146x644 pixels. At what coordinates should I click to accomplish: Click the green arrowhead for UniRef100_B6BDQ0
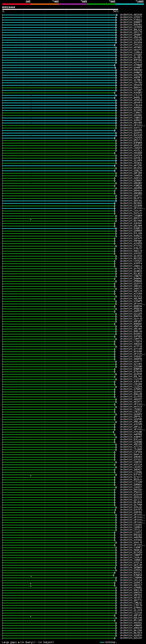tap(115, 324)
